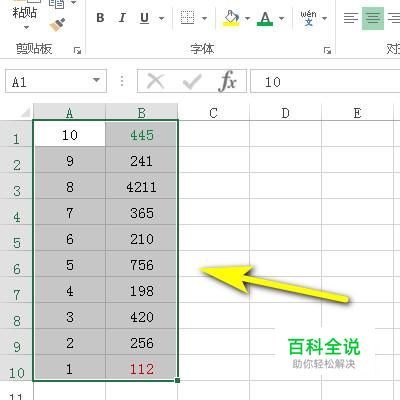This screenshot has width=400, height=400.
Task: Open fill color dropdown arrow
Action: click(247, 18)
